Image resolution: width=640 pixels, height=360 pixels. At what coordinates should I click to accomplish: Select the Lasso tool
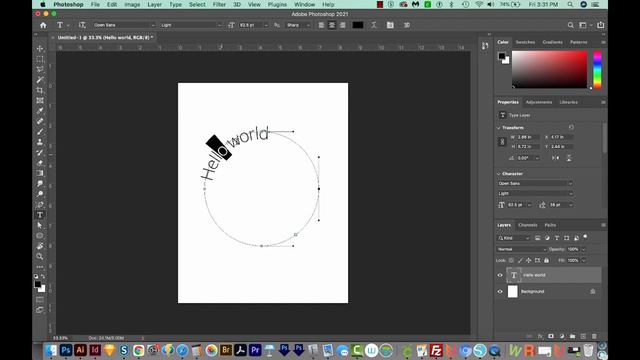pos(40,69)
